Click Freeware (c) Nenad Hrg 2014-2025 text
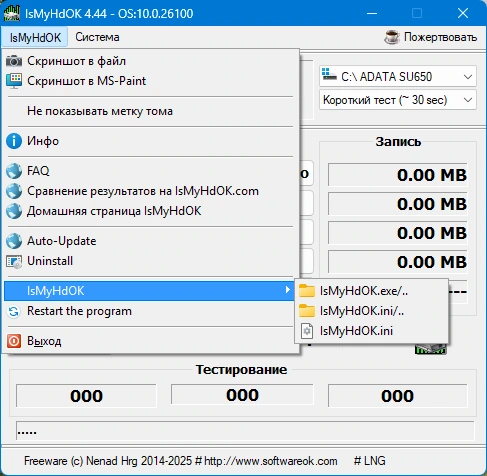 [x=108, y=461]
